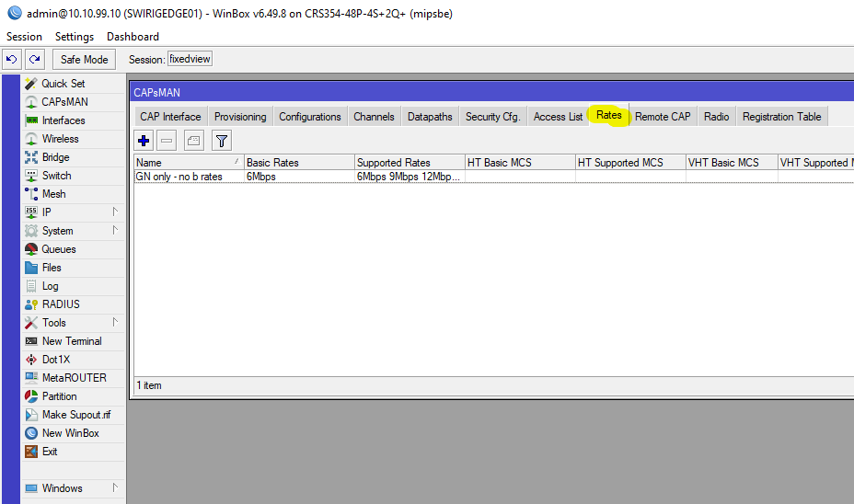Viewport: 854px width, 504px height.
Task: Open the Settings menu
Action: [x=74, y=37]
